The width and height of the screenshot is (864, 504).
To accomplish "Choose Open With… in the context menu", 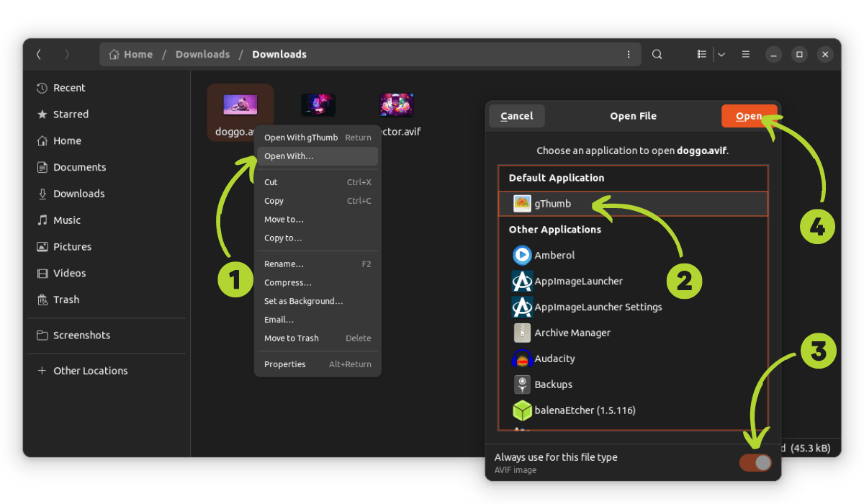I will pyautogui.click(x=289, y=156).
